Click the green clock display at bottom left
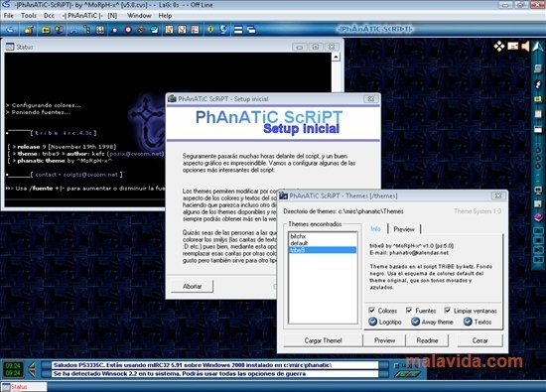The image size is (546, 392). click(x=13, y=369)
